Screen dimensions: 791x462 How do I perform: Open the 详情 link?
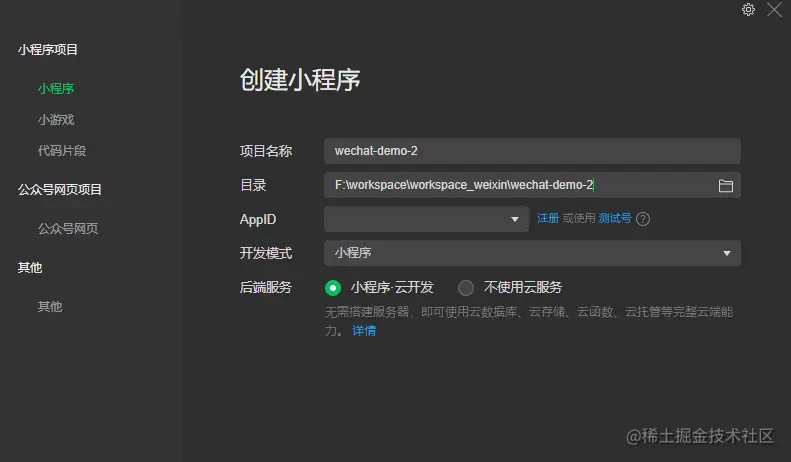pos(364,331)
